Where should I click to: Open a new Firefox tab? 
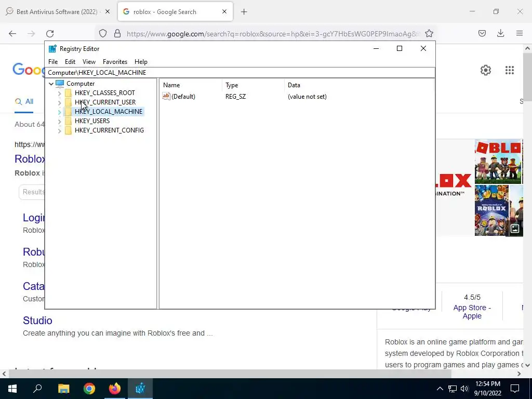[x=244, y=12]
